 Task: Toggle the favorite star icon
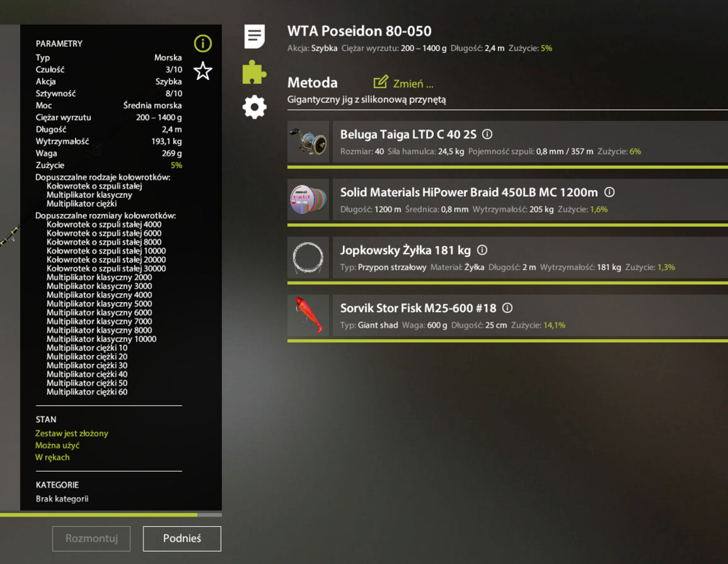click(x=202, y=71)
